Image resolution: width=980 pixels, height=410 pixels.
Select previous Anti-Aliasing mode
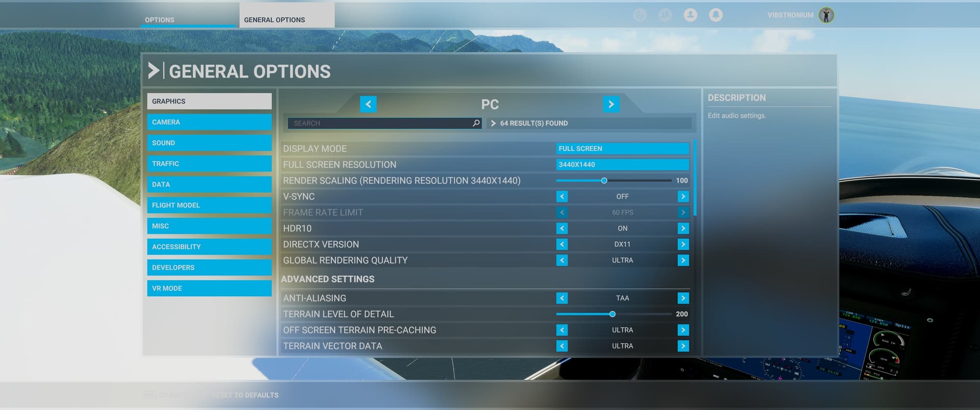point(562,298)
